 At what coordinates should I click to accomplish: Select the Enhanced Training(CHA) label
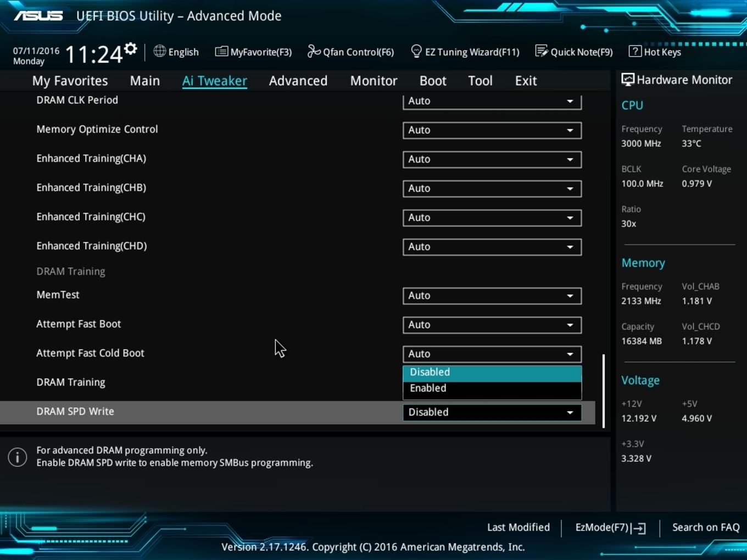click(x=91, y=159)
